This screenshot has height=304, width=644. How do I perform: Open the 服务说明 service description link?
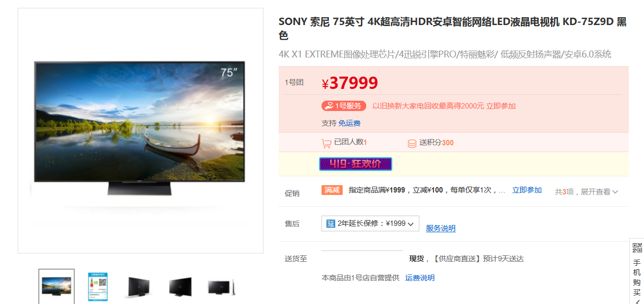point(440,228)
